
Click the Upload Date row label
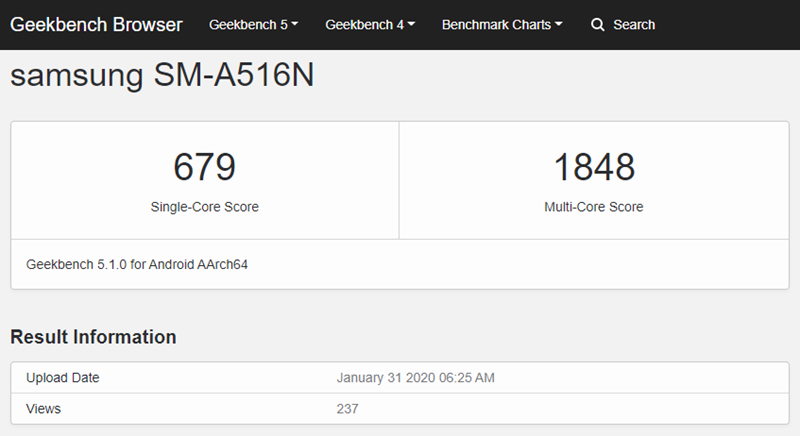[63, 377]
